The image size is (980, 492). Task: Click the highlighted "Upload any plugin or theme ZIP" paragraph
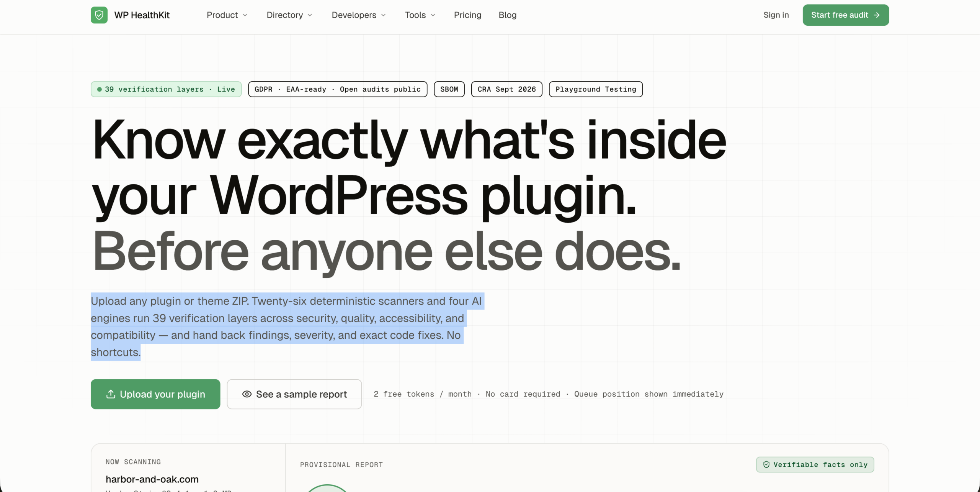pyautogui.click(x=287, y=326)
